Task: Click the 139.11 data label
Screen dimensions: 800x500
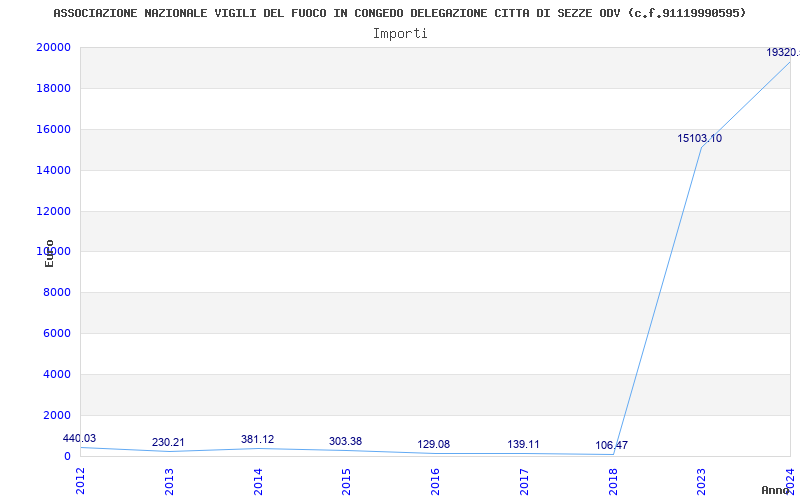Action: (523, 444)
